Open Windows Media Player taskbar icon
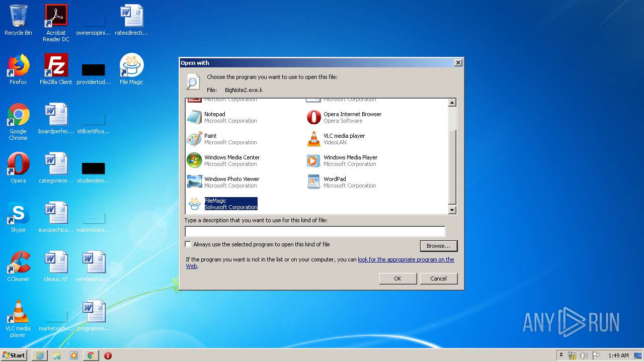 tap(74, 355)
